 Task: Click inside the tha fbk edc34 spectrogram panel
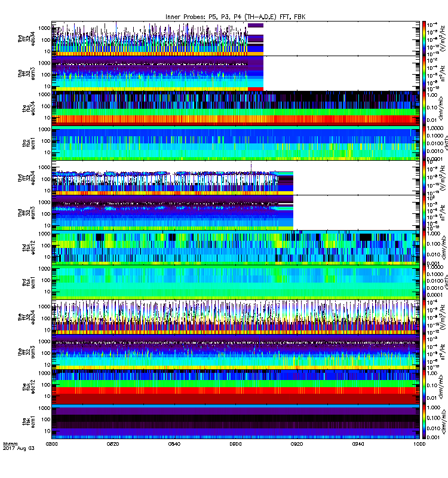click(235, 108)
